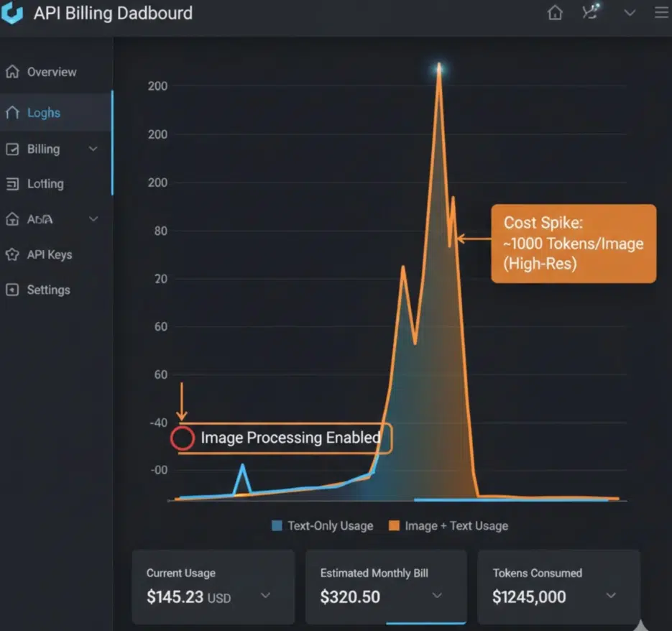
Task: Open the Settings icon in the sidebar
Action: point(12,290)
